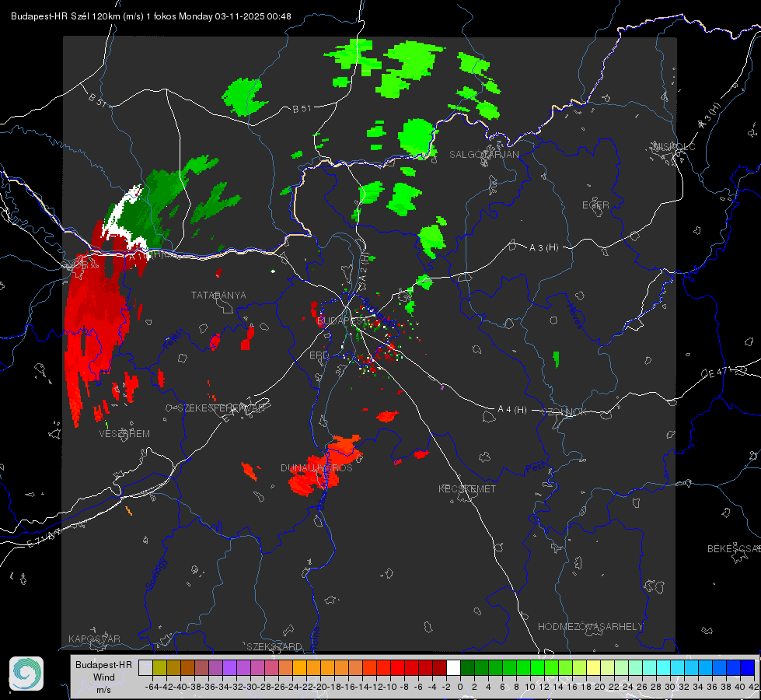Pick the darkest green swatch between 0 and 2
Image resolution: width=761 pixels, height=700 pixels.
click(467, 667)
